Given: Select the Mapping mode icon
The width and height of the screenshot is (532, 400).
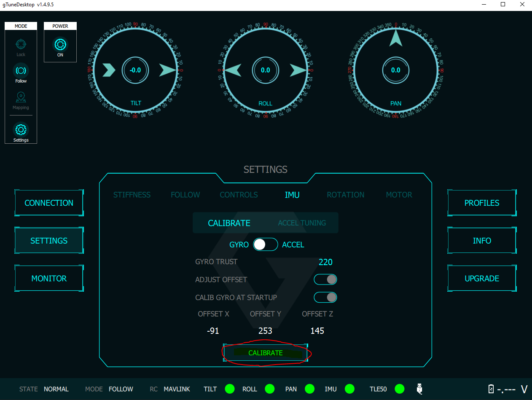Looking at the screenshot, I should pyautogui.click(x=21, y=97).
